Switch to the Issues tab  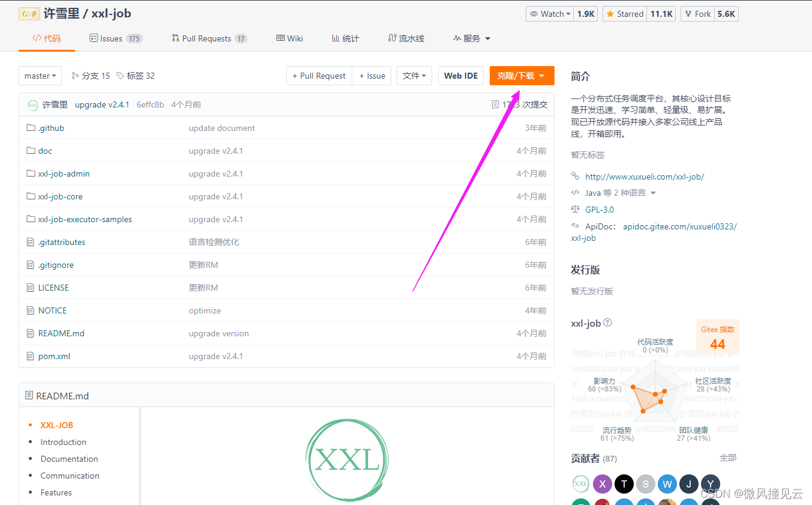pos(115,38)
